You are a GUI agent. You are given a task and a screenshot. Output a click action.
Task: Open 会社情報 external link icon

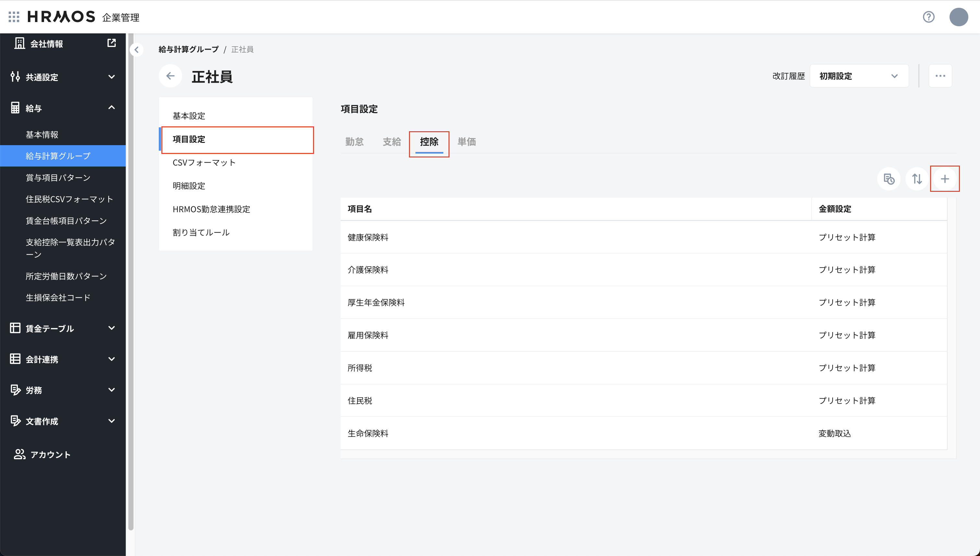111,43
